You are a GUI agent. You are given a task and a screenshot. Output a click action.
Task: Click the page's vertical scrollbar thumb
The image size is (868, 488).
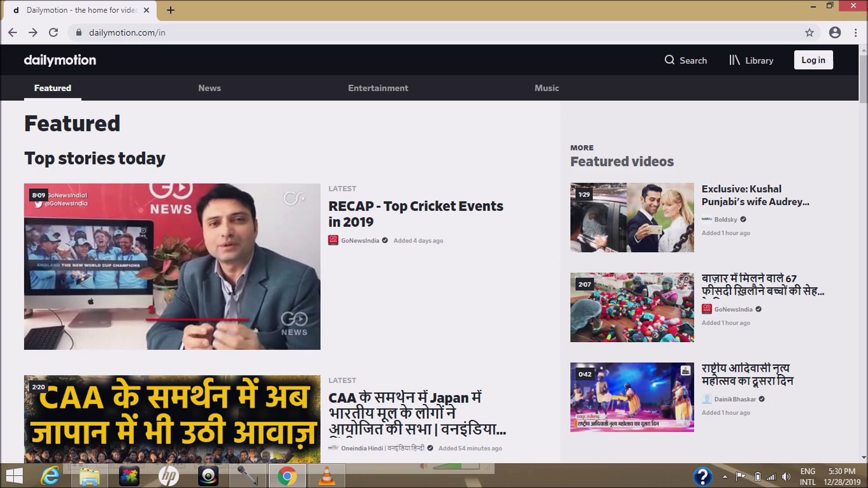point(863,79)
